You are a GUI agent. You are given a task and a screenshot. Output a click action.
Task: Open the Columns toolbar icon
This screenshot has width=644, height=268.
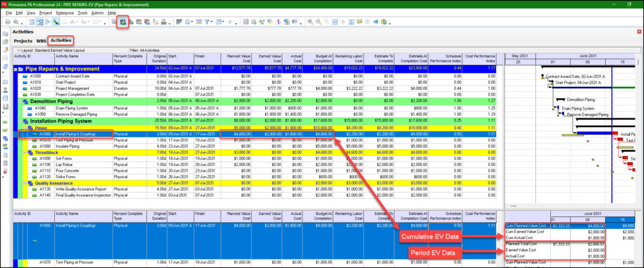click(x=187, y=22)
